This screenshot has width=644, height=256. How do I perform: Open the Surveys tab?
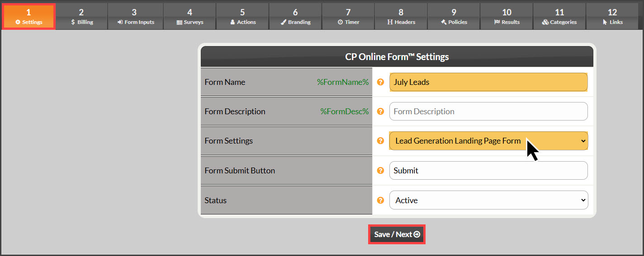[189, 17]
